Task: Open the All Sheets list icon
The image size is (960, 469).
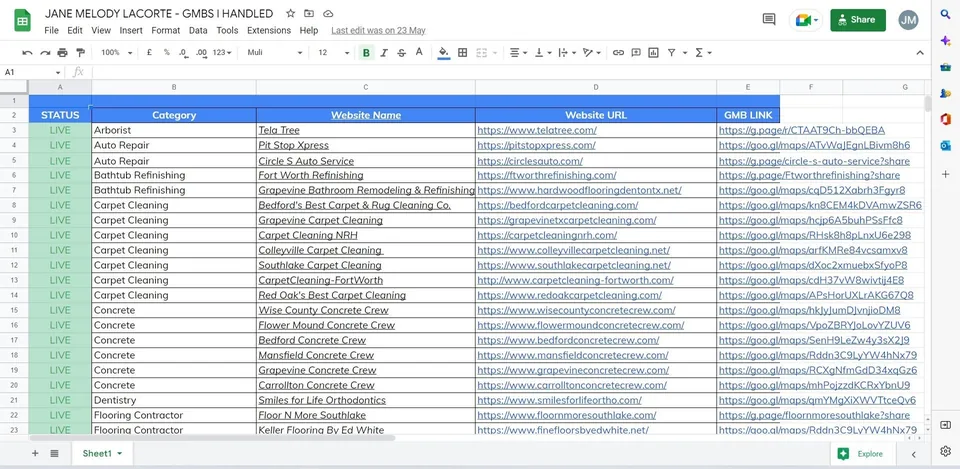Action: point(54,454)
